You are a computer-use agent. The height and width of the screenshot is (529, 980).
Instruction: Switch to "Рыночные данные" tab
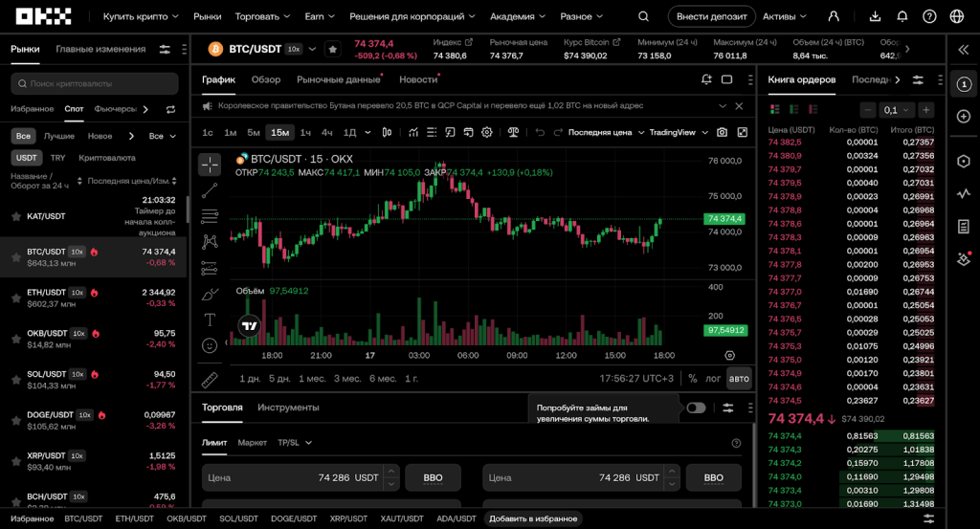[x=338, y=79]
